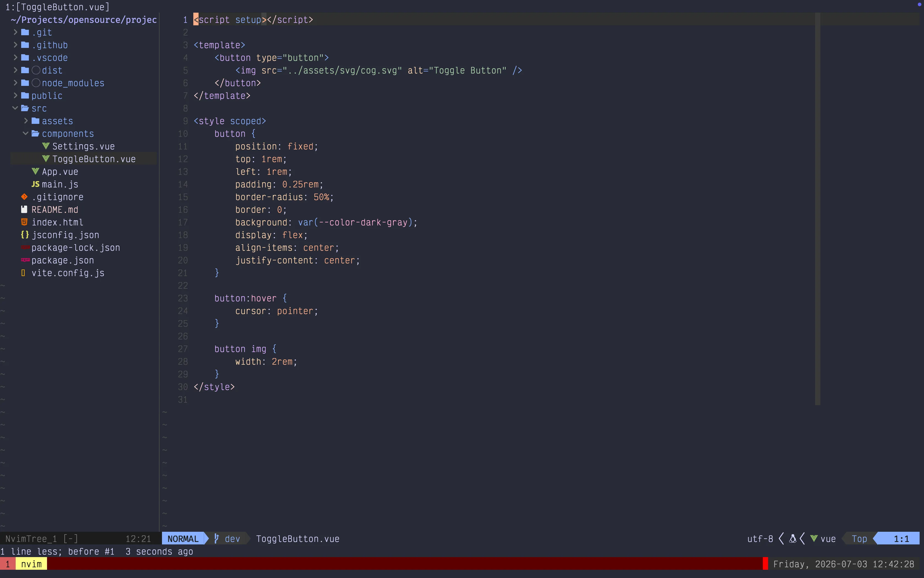Expand the assets folder chevron
Viewport: 924px width, 578px height.
[26, 121]
